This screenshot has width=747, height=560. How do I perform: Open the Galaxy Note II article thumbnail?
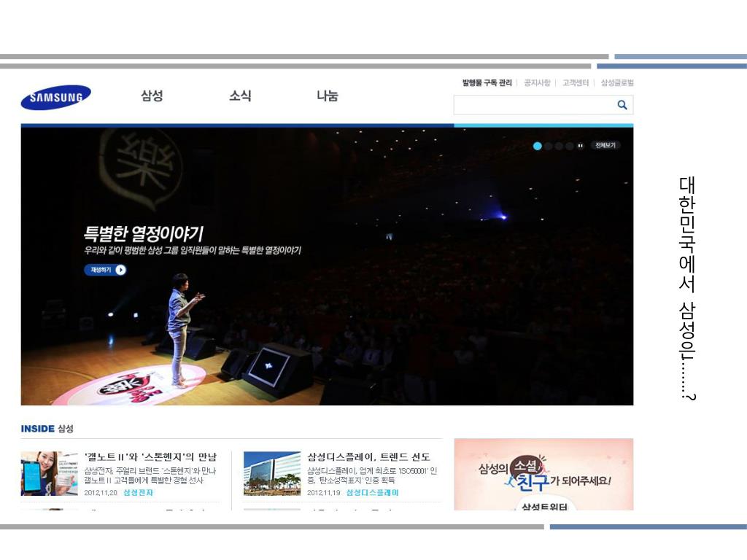(49, 473)
